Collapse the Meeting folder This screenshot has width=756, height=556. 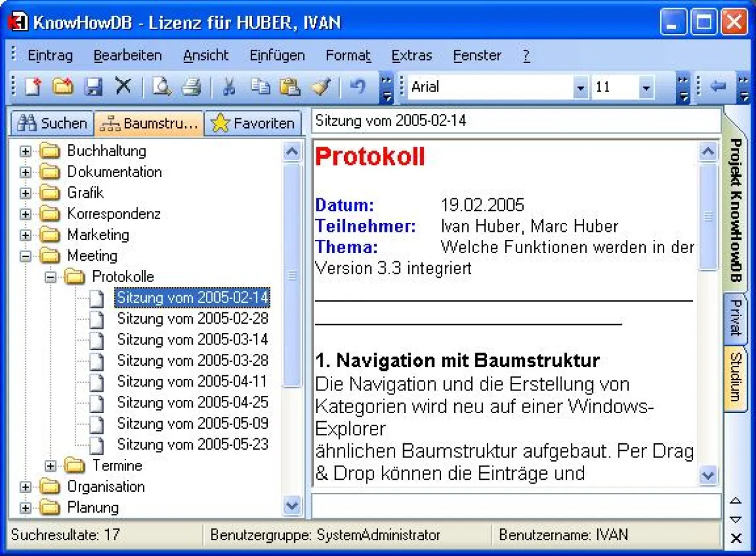[x=25, y=256]
